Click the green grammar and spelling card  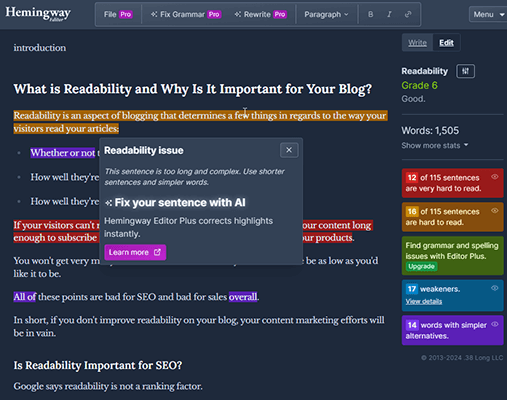pyautogui.click(x=452, y=256)
